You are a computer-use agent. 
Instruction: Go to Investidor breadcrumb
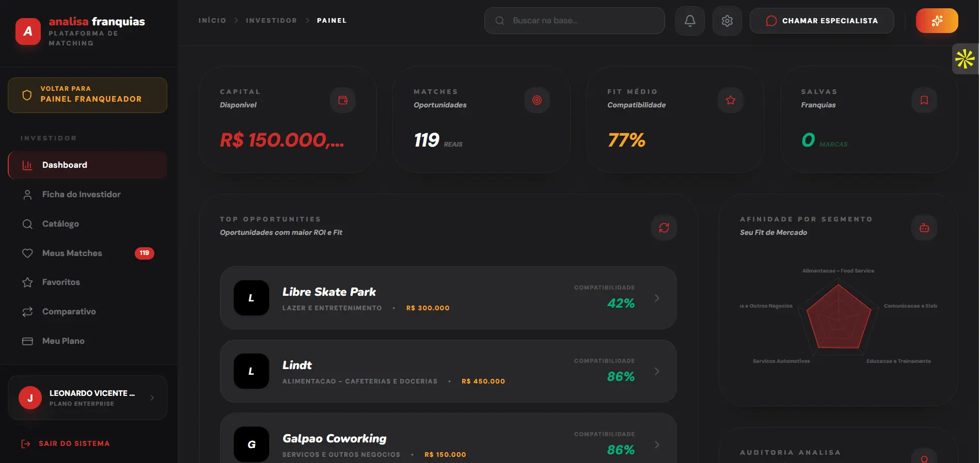point(272,21)
